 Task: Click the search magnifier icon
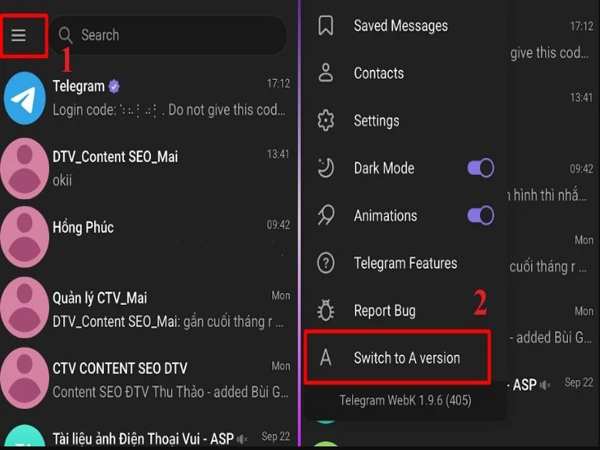(65, 35)
